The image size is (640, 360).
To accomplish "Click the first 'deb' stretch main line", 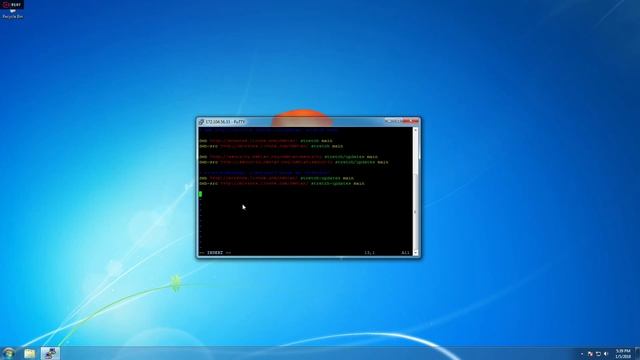I will [x=266, y=141].
